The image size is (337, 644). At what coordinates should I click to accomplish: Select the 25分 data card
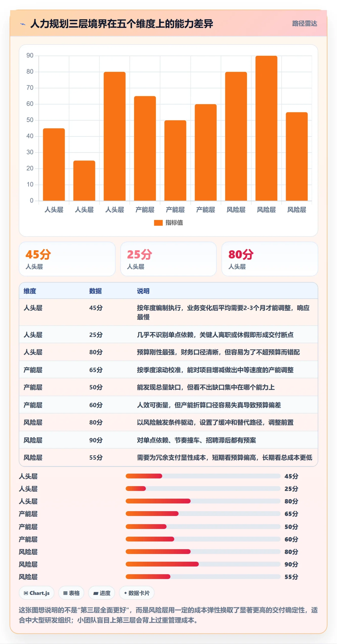pyautogui.click(x=168, y=259)
